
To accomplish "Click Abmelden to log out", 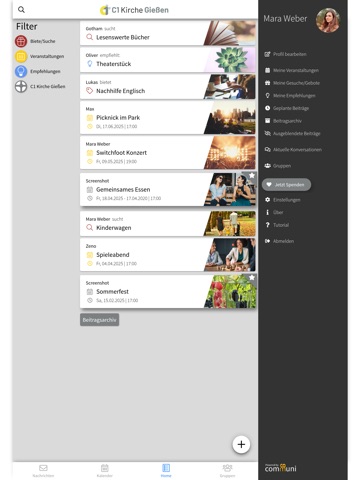I will (x=279, y=241).
